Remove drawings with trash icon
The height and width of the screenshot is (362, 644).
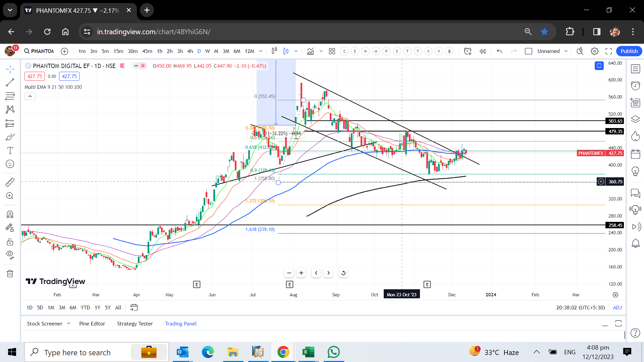pos(10,274)
